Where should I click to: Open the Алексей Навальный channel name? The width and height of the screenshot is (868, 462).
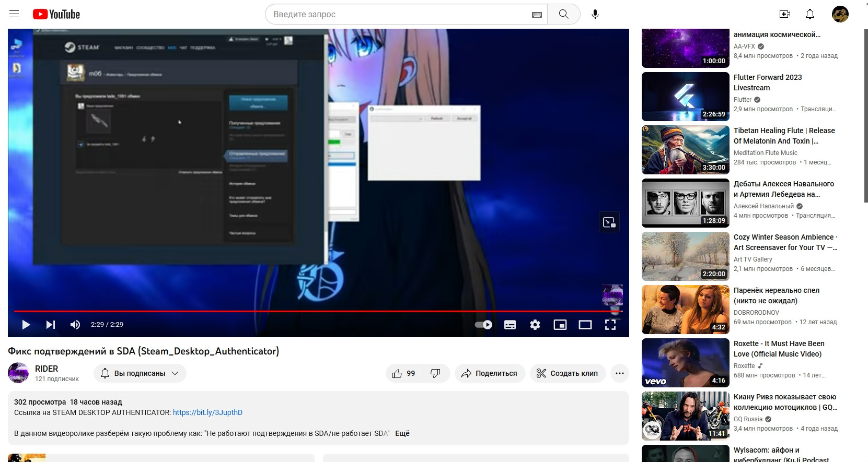coord(763,206)
